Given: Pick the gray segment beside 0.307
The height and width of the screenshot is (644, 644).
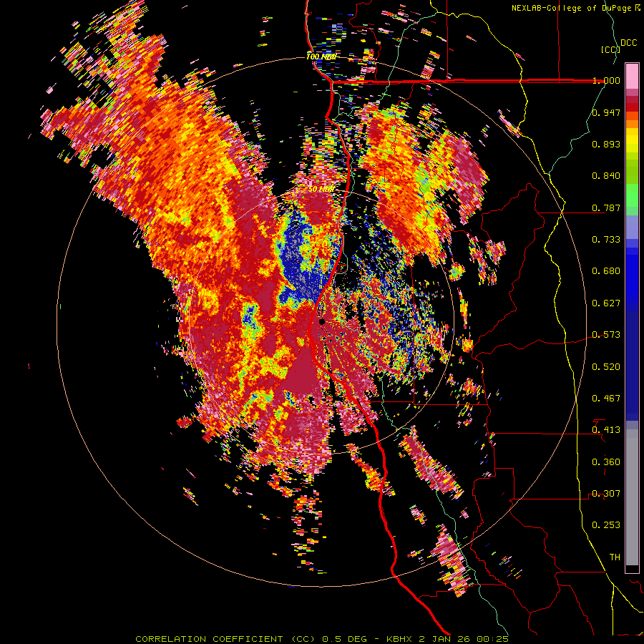Looking at the screenshot, I should 632,497.
